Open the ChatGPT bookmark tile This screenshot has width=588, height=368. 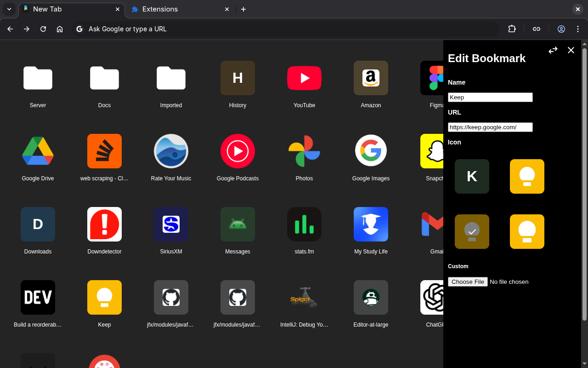[x=432, y=298]
